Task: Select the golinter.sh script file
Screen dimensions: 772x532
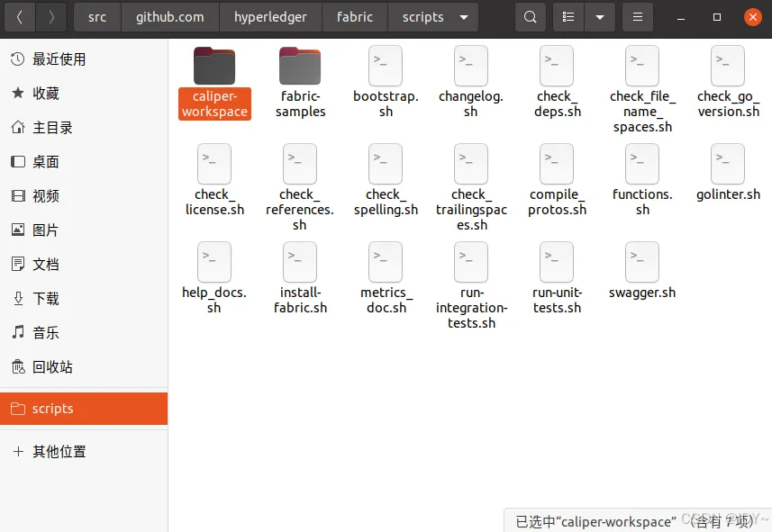Action: (728, 166)
